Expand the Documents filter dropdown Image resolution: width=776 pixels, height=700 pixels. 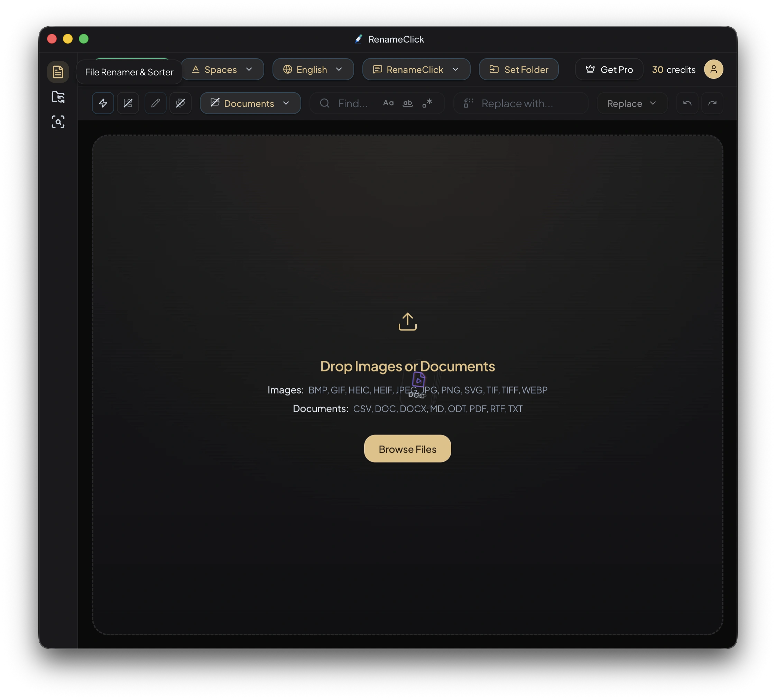(250, 103)
